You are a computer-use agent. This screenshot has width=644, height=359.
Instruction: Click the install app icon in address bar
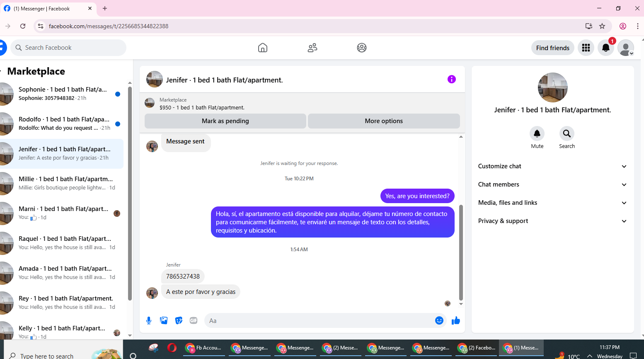589,26
